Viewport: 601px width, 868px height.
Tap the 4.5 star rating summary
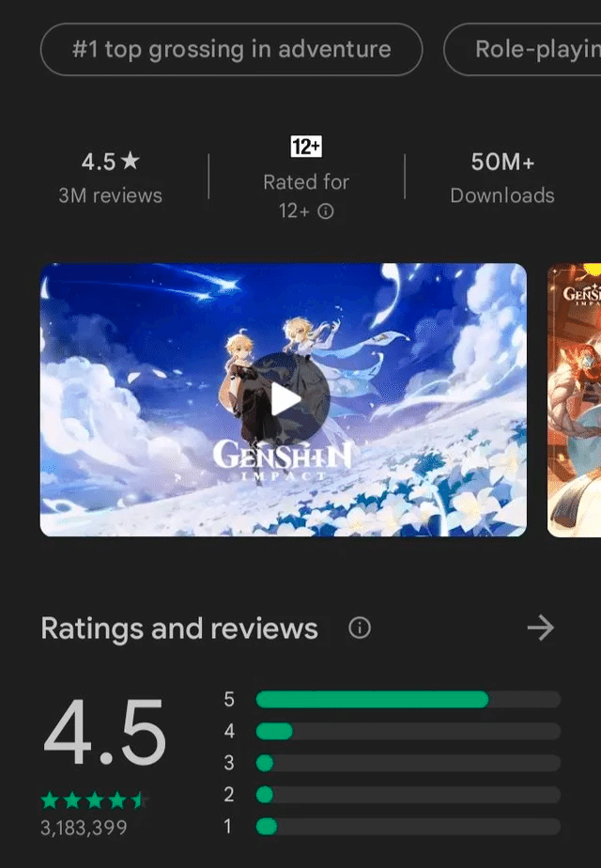(110, 162)
